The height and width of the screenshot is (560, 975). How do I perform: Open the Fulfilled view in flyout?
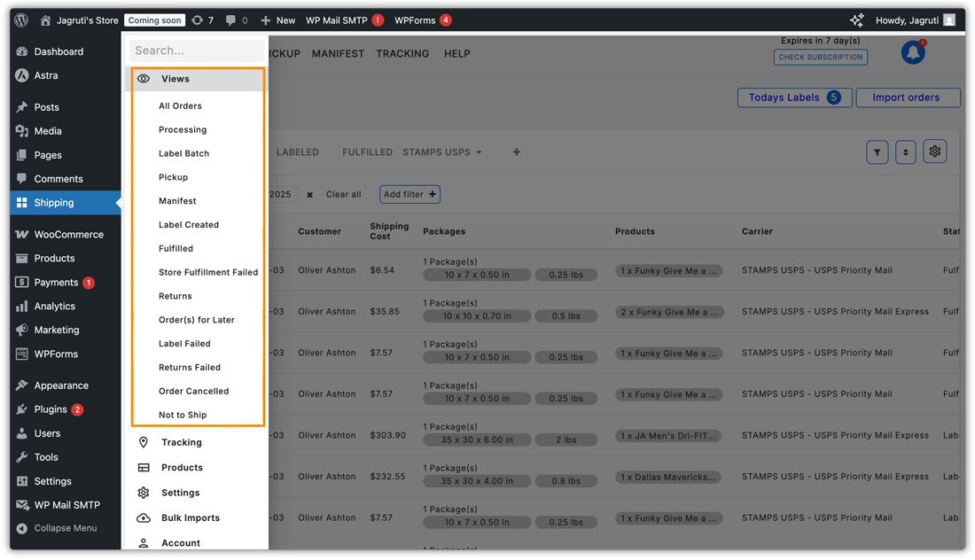point(176,249)
